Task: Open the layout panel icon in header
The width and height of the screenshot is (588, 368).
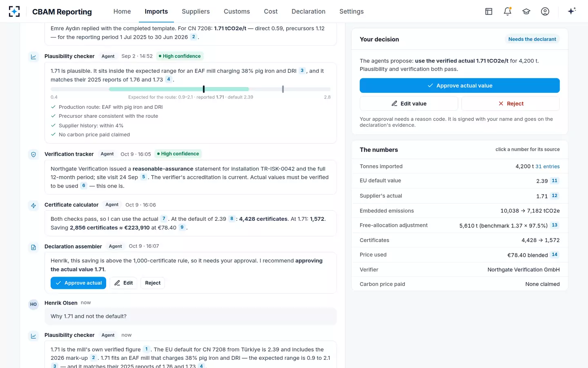Action: (489, 11)
